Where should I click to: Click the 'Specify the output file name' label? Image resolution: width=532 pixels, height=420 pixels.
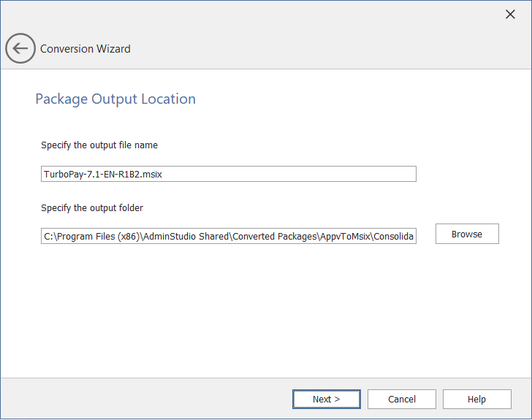coord(99,145)
